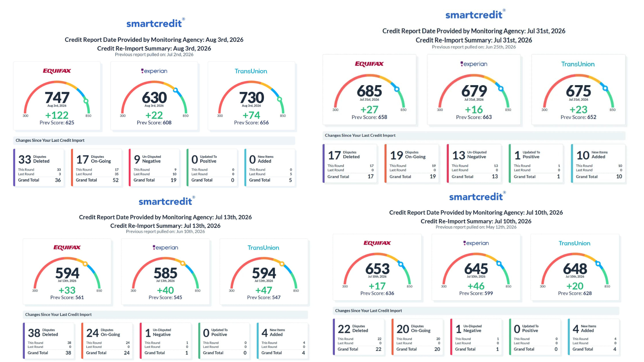
Task: Click the smartcredit logo above the Jul 31st report
Action: pyautogui.click(x=475, y=14)
